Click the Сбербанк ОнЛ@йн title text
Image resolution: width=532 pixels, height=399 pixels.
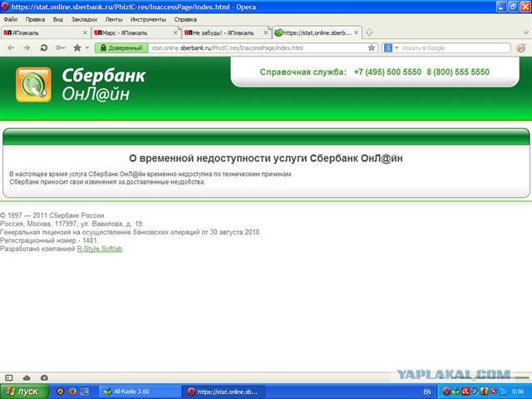coord(103,85)
